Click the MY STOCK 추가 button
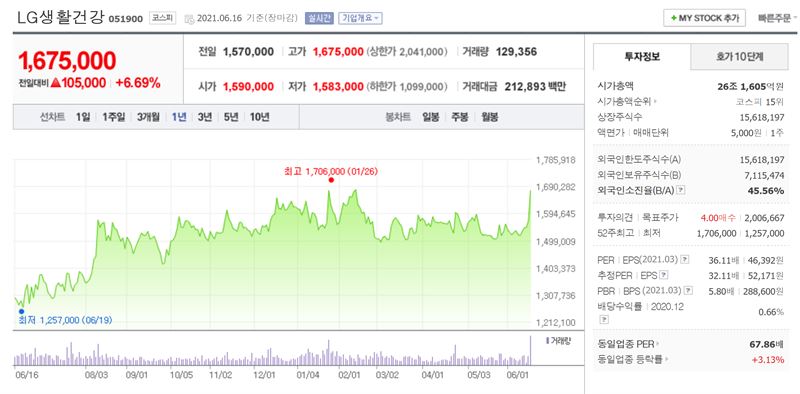800x394 pixels. point(704,18)
